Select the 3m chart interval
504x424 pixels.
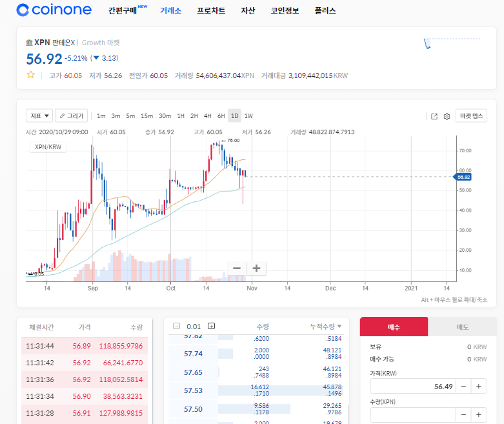(116, 116)
